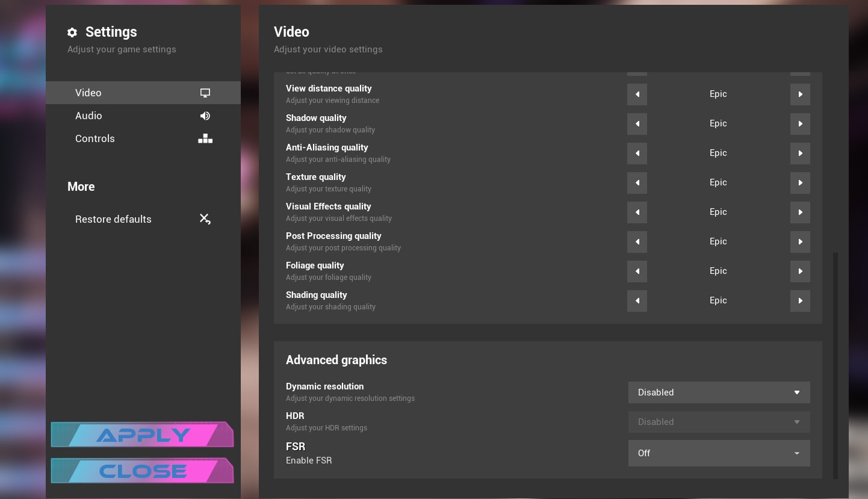Raise Post Processing quality right arrow

(x=800, y=241)
